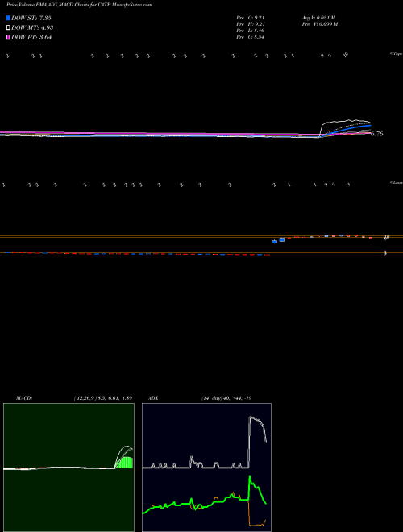Screen dimensions: 403x532
Task: Select the DOW PT: 3.64 label
Action: 31,38
